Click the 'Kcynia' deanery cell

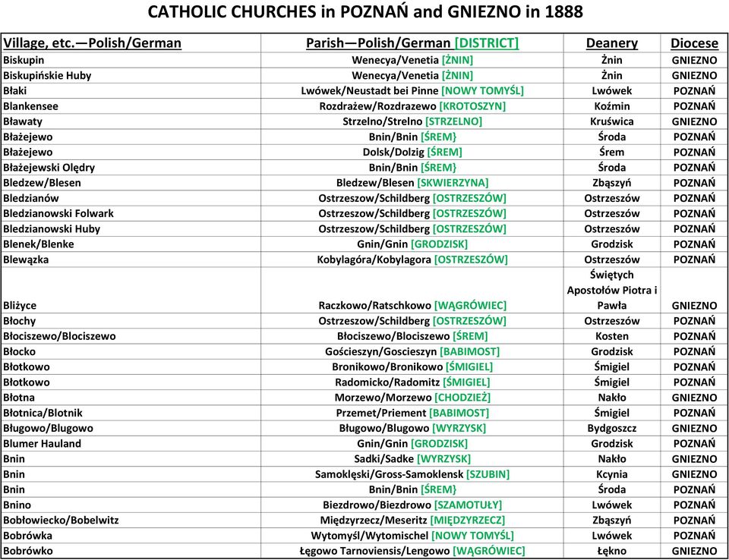(611, 474)
